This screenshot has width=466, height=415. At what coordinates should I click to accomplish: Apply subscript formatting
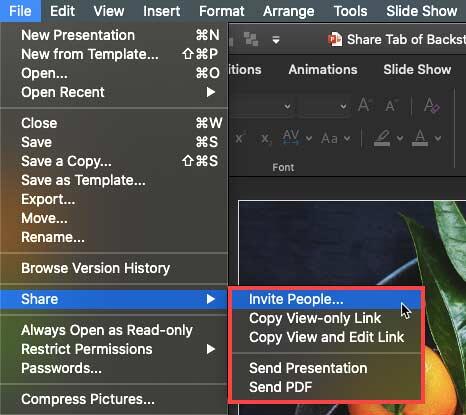[266, 138]
